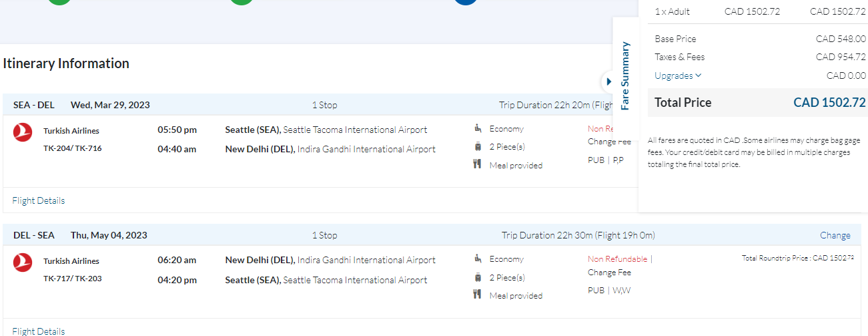The height and width of the screenshot is (336, 868).
Task: Click seat icon beside Economy on outbound flight
Action: click(x=478, y=128)
